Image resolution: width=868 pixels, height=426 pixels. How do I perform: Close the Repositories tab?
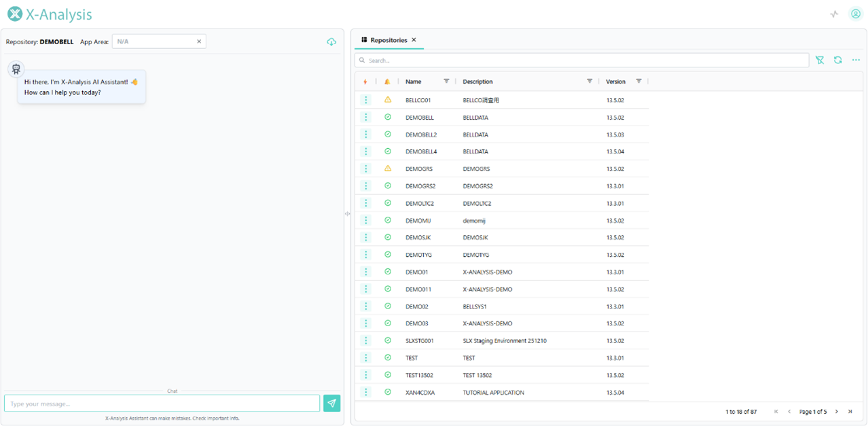[x=414, y=40]
